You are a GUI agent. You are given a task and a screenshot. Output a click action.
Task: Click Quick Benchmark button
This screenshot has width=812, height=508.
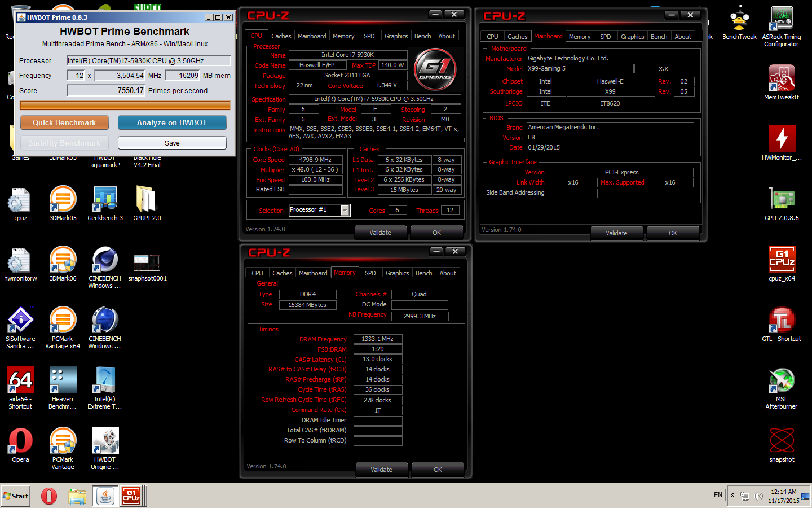coord(64,122)
